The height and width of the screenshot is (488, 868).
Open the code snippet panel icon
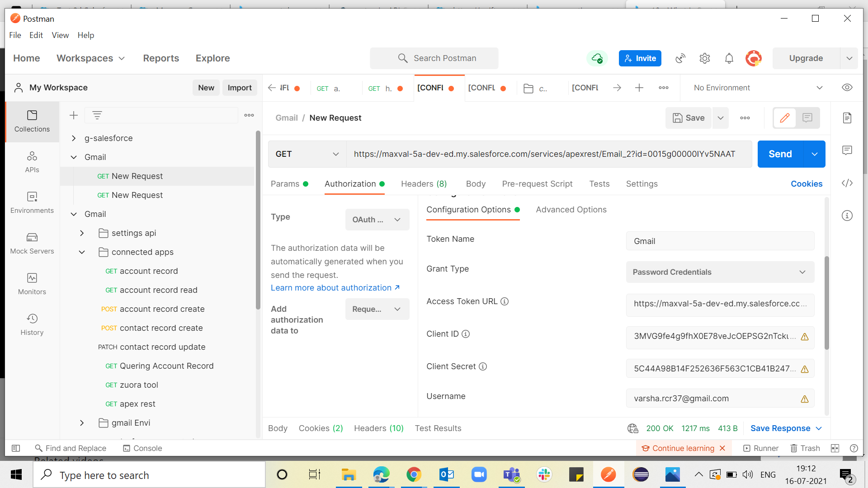point(847,183)
